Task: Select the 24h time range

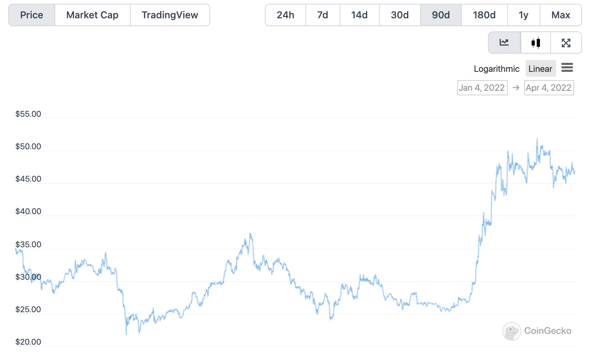Action: 285,15
